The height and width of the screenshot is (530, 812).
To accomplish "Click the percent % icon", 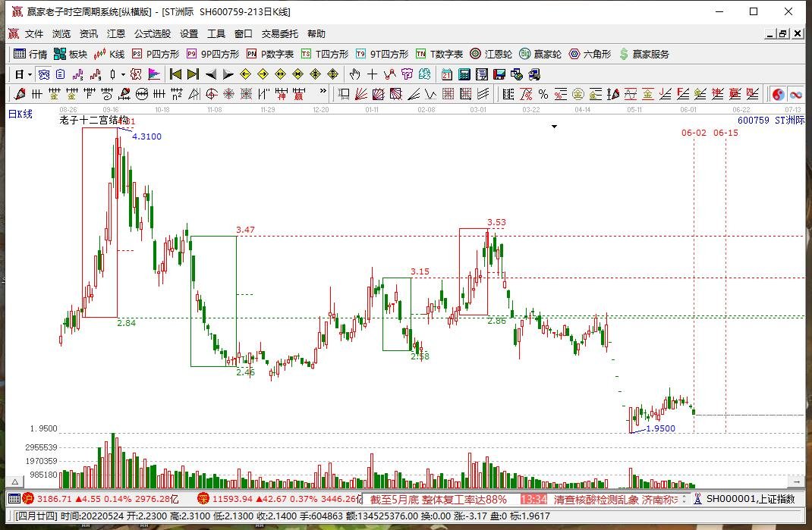I will (543, 94).
